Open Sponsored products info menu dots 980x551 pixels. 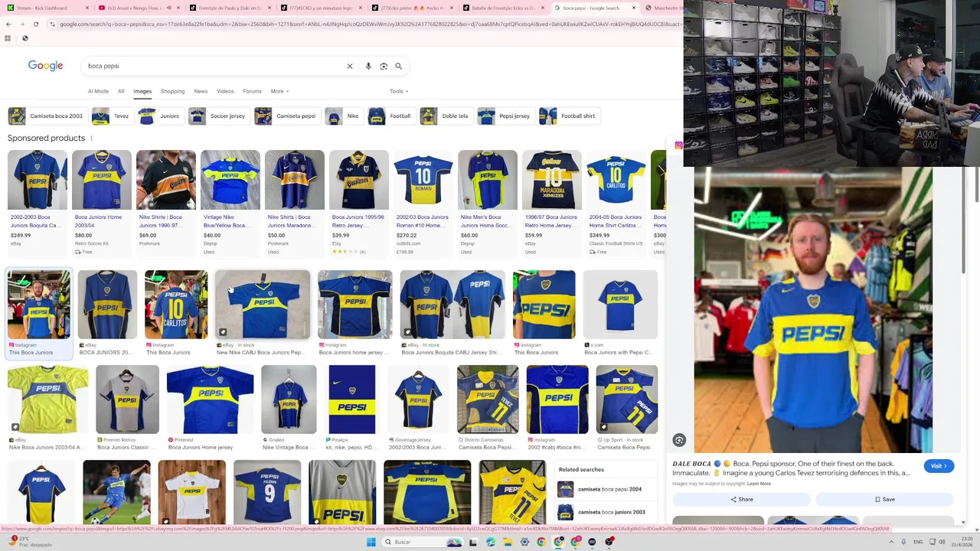[91, 138]
